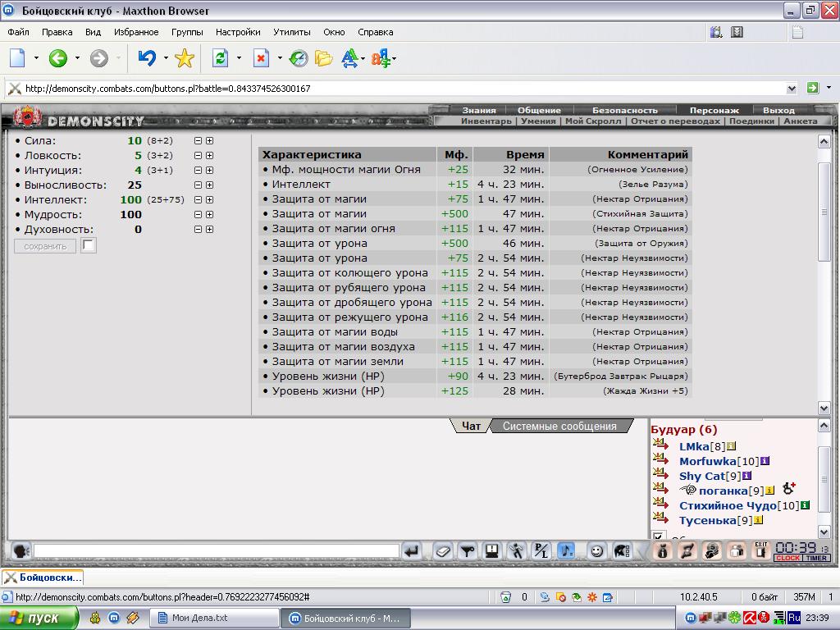Click the Refresh page icon in toolbar
Viewport: 840px width, 630px height.
pyautogui.click(x=220, y=58)
